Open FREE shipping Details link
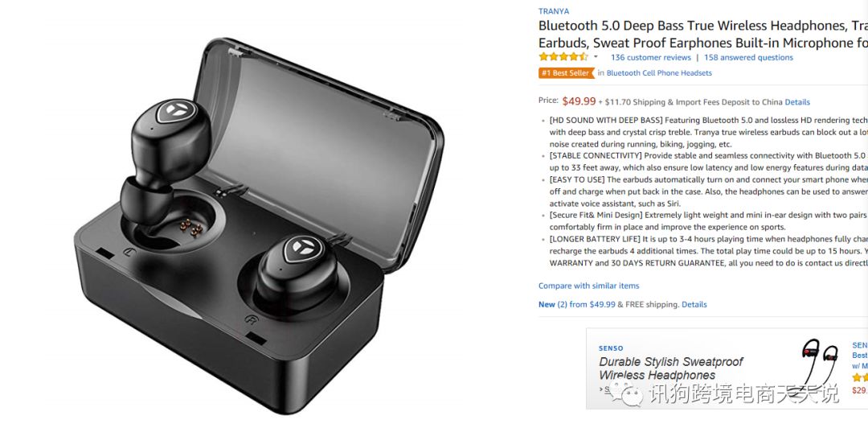This screenshot has width=868, height=432. (x=694, y=304)
